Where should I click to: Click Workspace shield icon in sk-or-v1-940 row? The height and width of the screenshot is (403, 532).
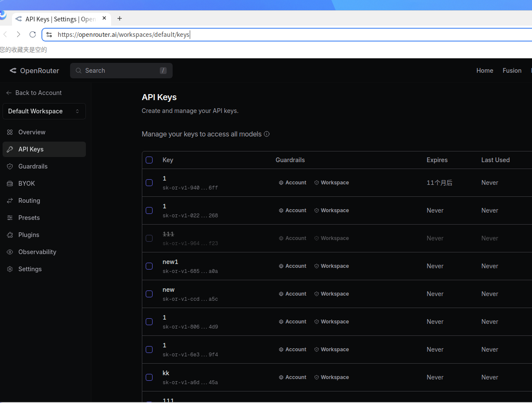coord(317,183)
